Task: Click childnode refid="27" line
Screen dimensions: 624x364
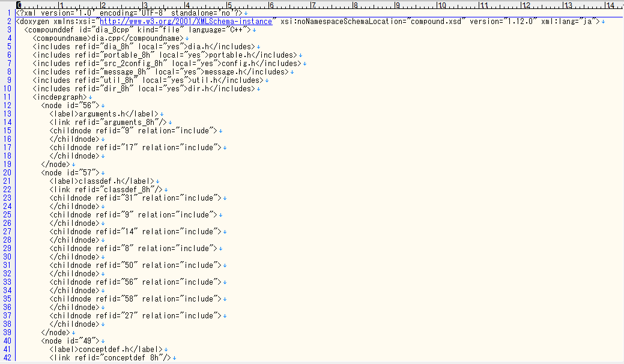Action: [x=135, y=316]
